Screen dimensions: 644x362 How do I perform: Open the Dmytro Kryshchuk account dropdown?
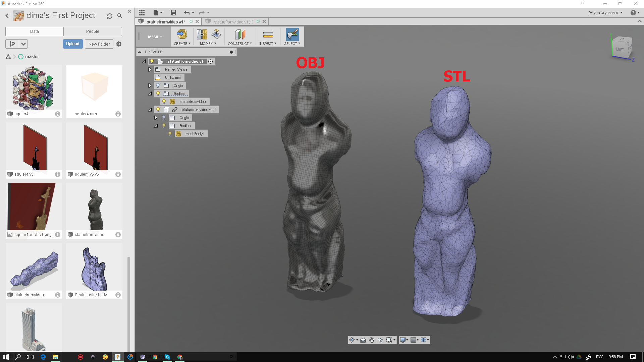pyautogui.click(x=605, y=13)
